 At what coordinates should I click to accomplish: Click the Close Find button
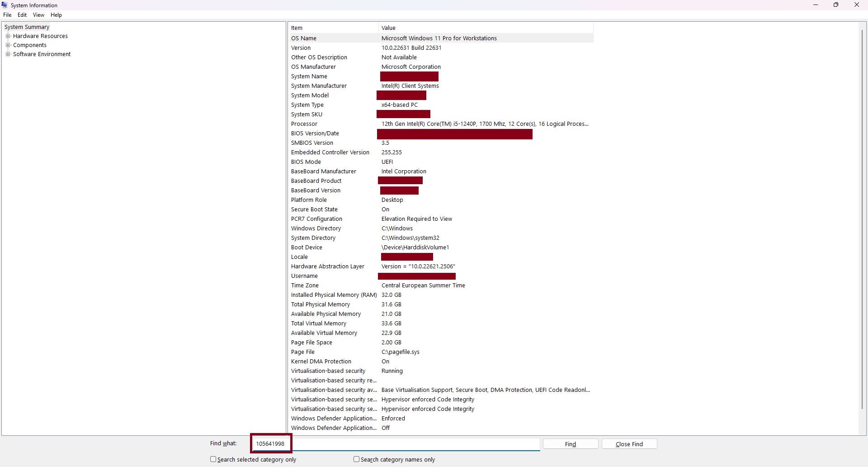coord(629,444)
